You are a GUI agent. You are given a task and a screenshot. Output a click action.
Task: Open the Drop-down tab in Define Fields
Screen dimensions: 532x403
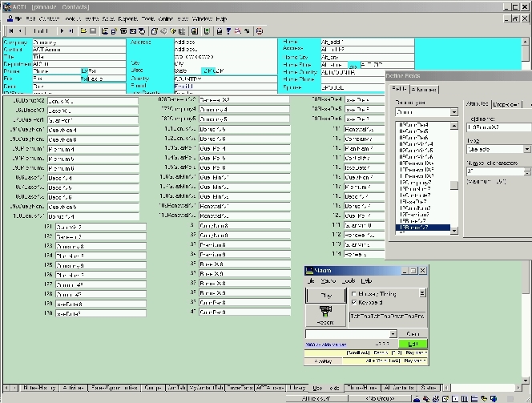[x=506, y=104]
